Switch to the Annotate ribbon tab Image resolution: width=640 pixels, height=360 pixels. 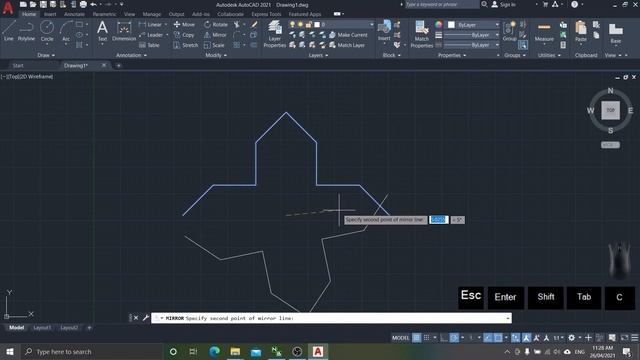(74, 14)
